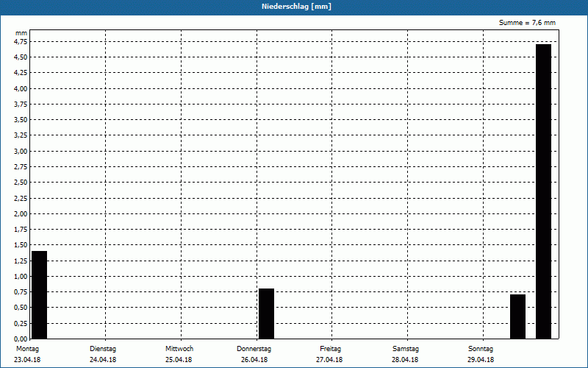Select the Donnerstag 26.04.18 precipitation bar
This screenshot has height=368, width=588.
click(x=266, y=314)
